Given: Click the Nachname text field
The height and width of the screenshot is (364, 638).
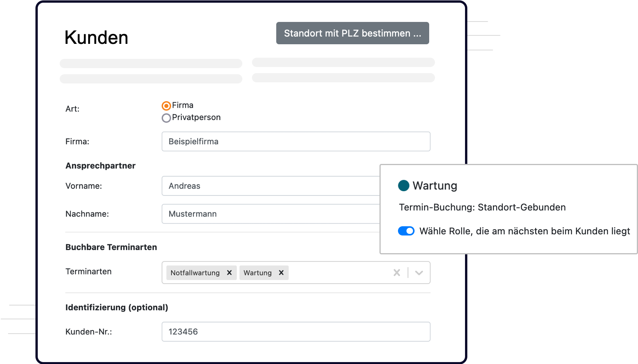Looking at the screenshot, I should (271, 214).
